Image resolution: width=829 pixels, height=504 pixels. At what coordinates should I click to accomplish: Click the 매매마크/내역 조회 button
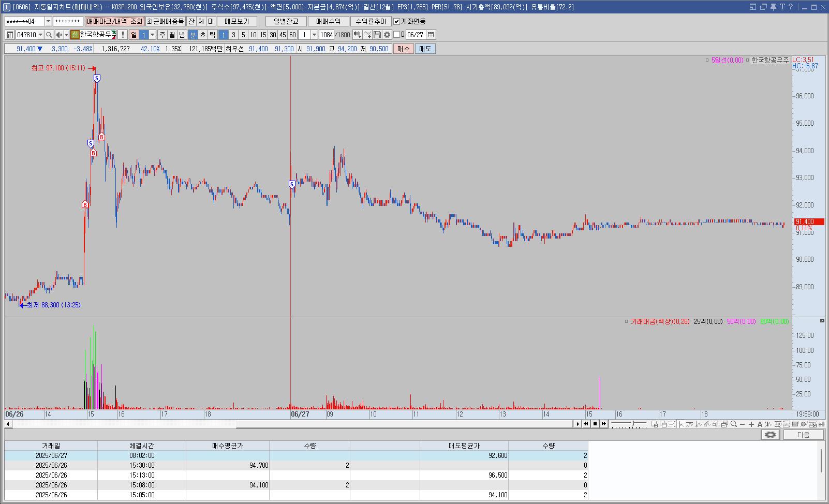tap(114, 21)
